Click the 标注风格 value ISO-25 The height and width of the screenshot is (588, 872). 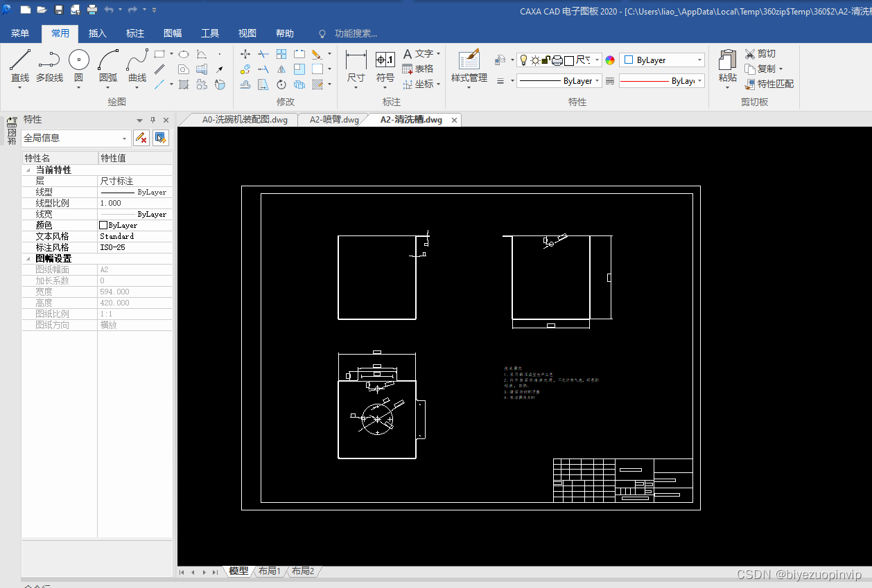[x=134, y=247]
